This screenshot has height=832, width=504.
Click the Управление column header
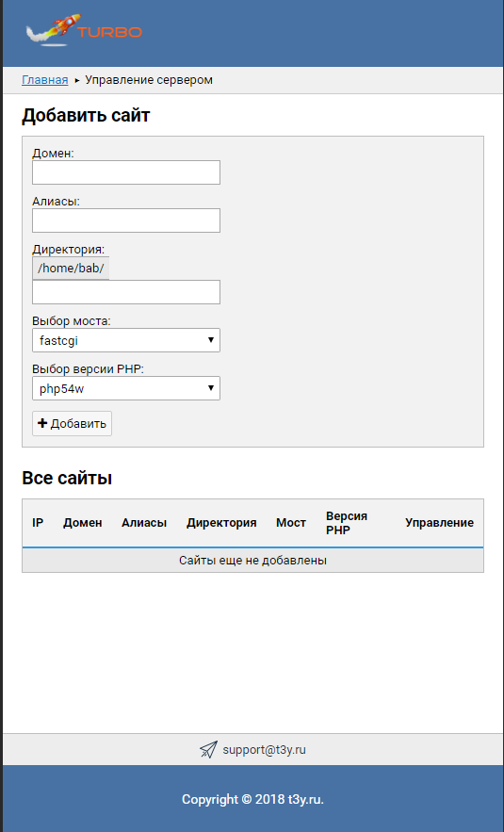point(439,523)
